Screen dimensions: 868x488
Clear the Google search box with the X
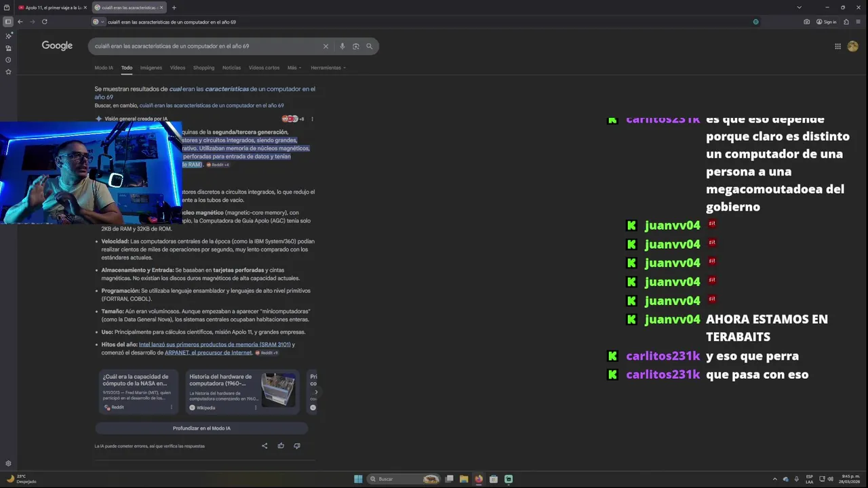point(325,46)
